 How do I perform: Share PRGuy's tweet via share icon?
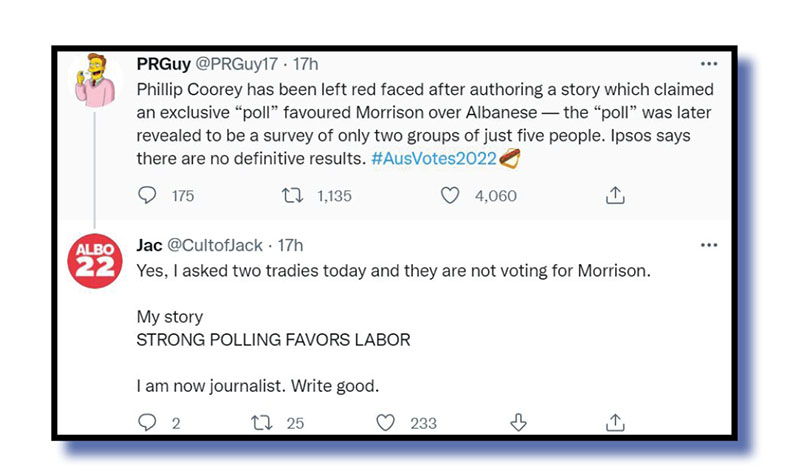point(616,196)
